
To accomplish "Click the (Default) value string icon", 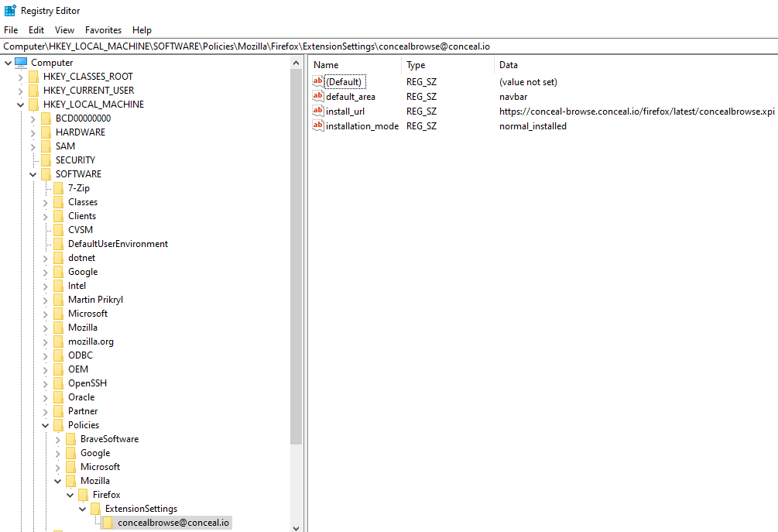I will point(318,81).
